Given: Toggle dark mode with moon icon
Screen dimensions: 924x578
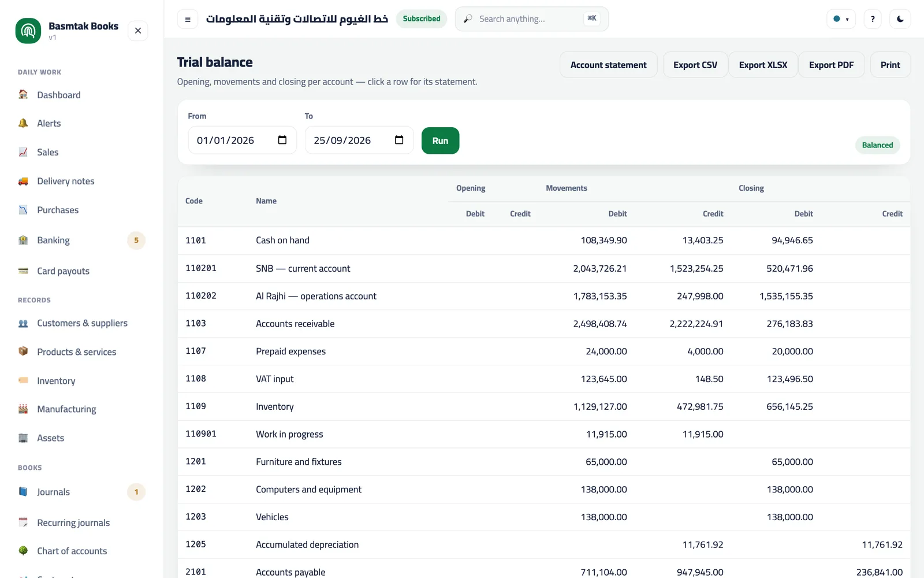Looking at the screenshot, I should (900, 19).
